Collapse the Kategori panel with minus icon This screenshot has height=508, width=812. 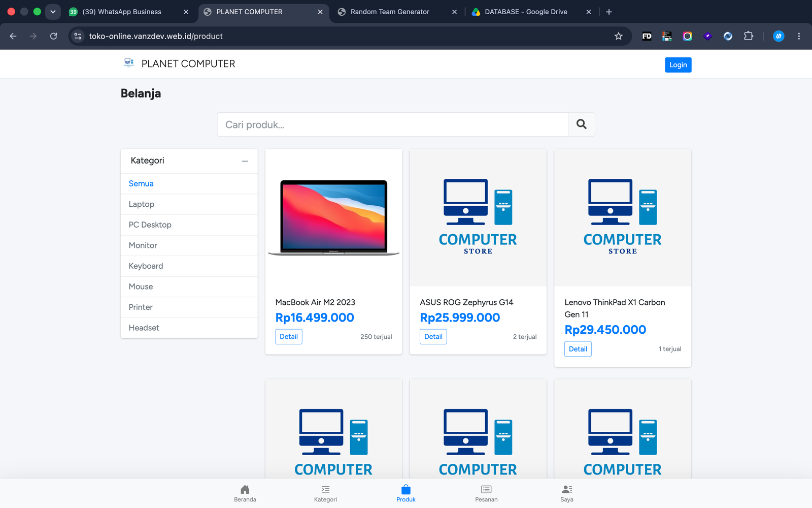click(245, 161)
